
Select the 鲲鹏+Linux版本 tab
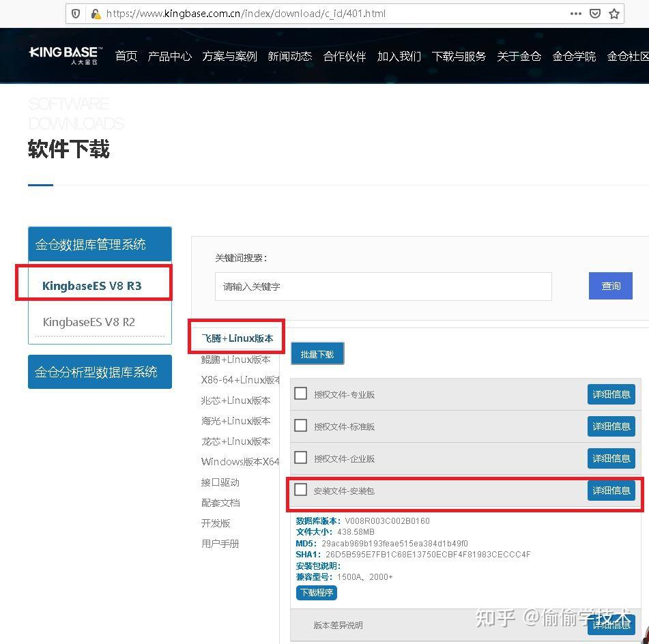[x=236, y=360]
